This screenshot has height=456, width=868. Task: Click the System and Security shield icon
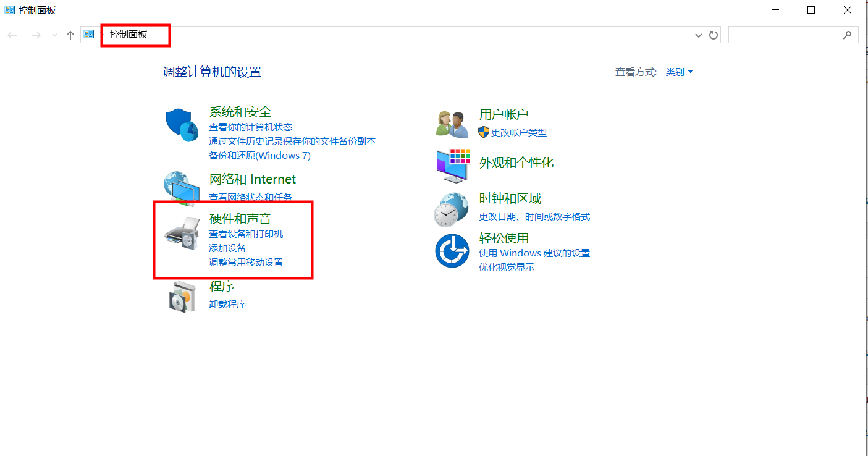tap(182, 125)
